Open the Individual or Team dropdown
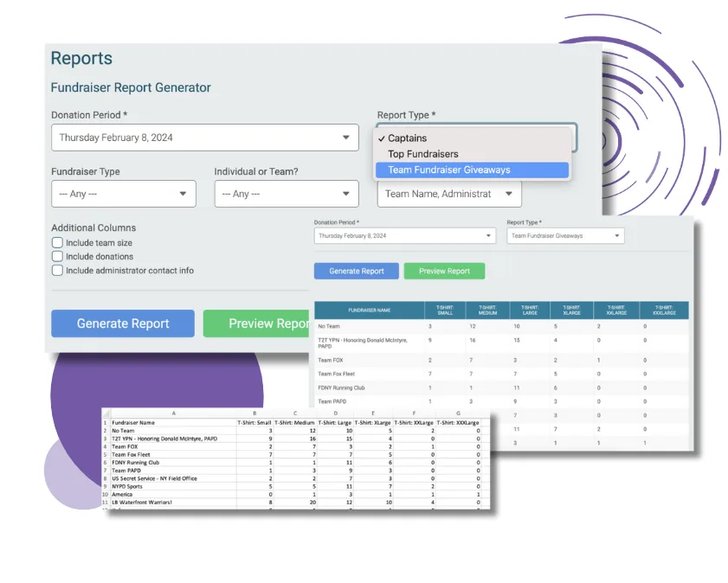 (286, 194)
